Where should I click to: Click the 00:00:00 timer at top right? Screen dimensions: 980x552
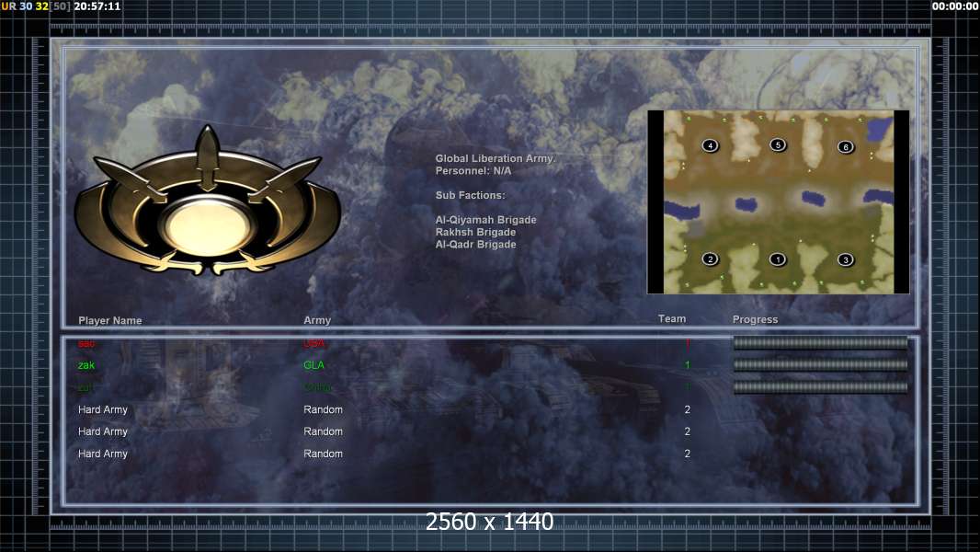point(955,6)
